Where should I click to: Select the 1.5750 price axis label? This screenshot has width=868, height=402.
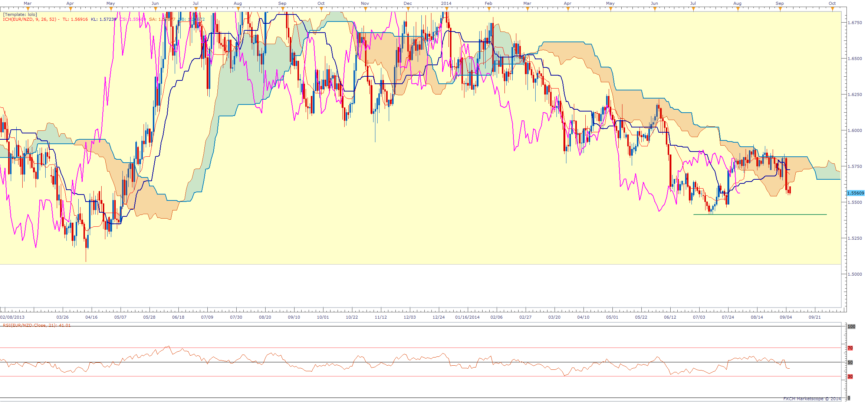pos(855,166)
